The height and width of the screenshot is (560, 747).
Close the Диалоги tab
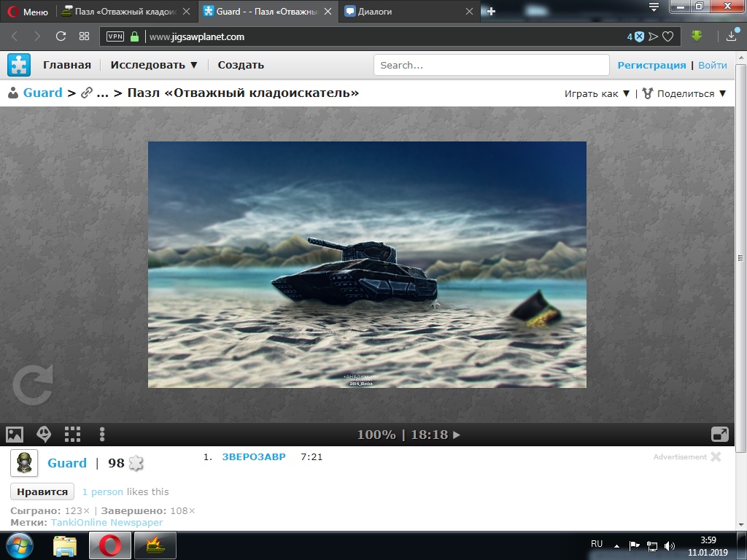pyautogui.click(x=469, y=12)
